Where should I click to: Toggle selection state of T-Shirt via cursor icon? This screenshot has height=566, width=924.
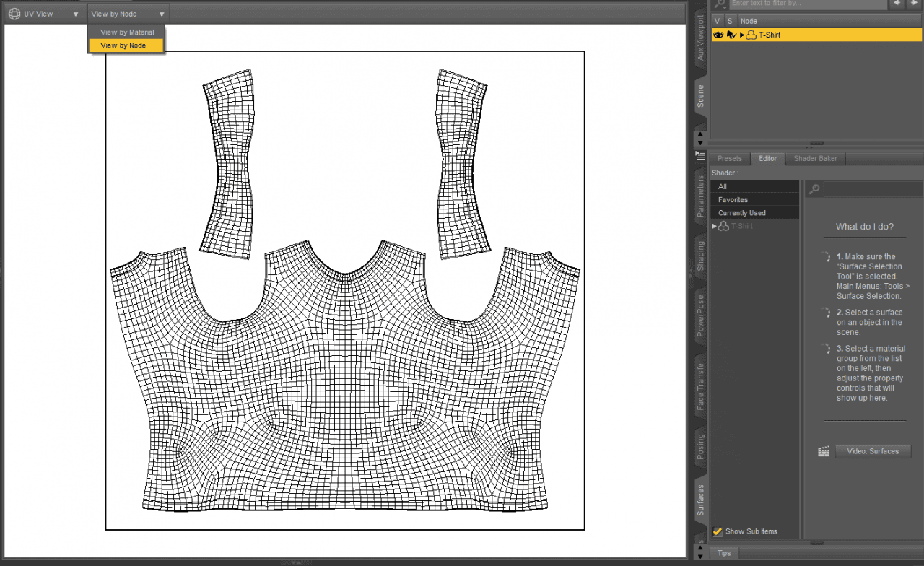pos(731,35)
